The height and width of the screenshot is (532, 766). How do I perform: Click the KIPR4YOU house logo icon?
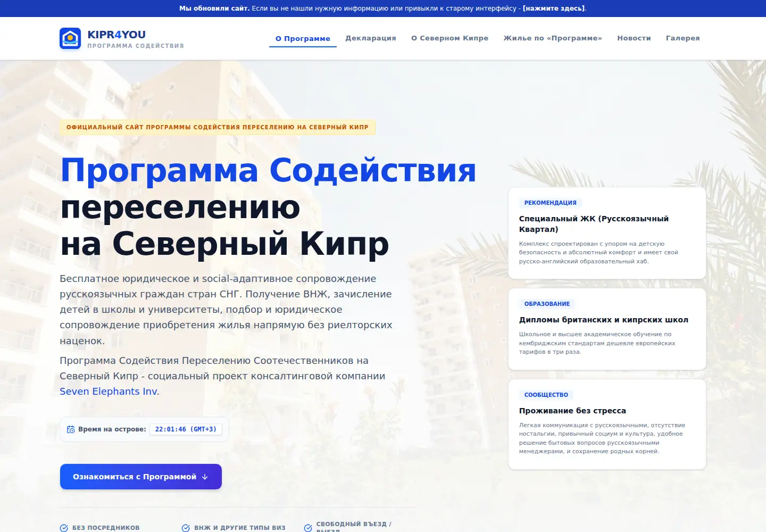click(x=70, y=38)
